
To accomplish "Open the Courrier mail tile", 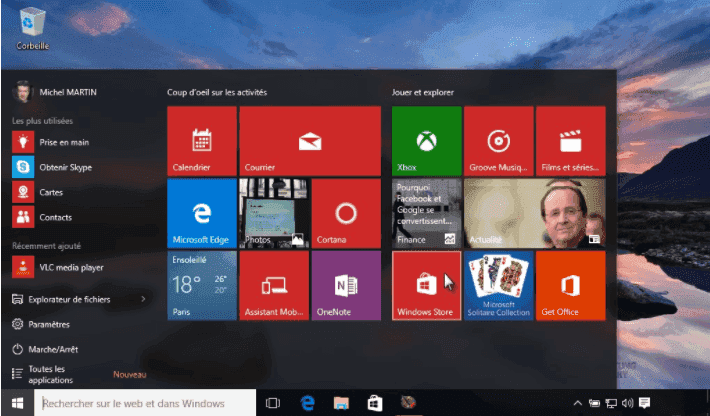I will (310, 141).
